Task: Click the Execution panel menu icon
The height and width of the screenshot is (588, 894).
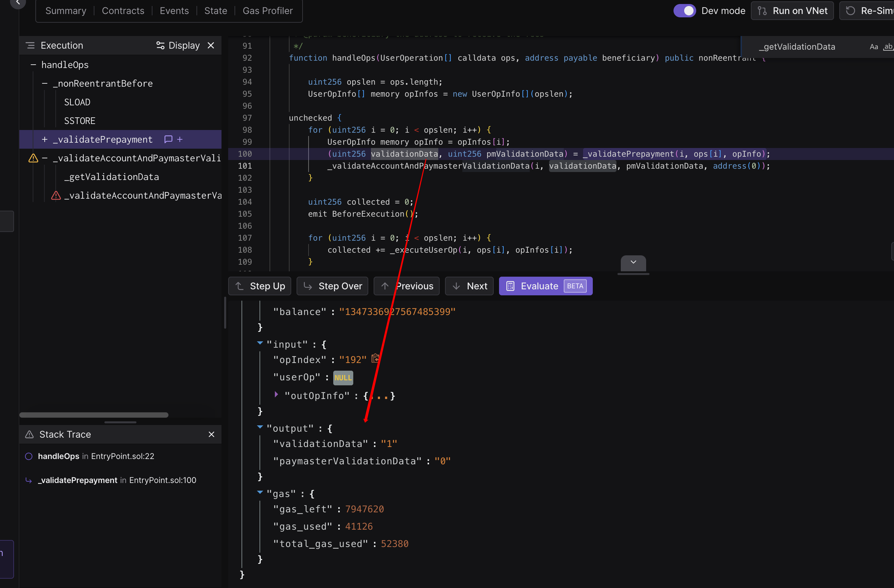Action: [30, 45]
